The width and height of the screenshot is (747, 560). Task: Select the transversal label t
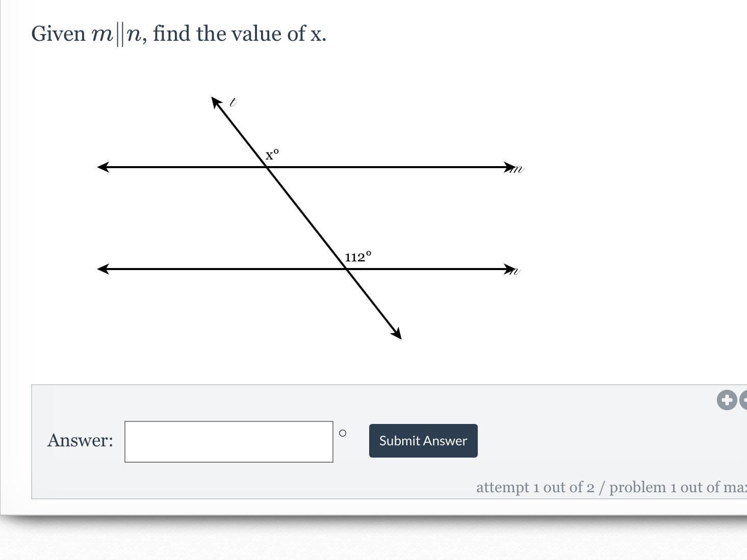[233, 102]
